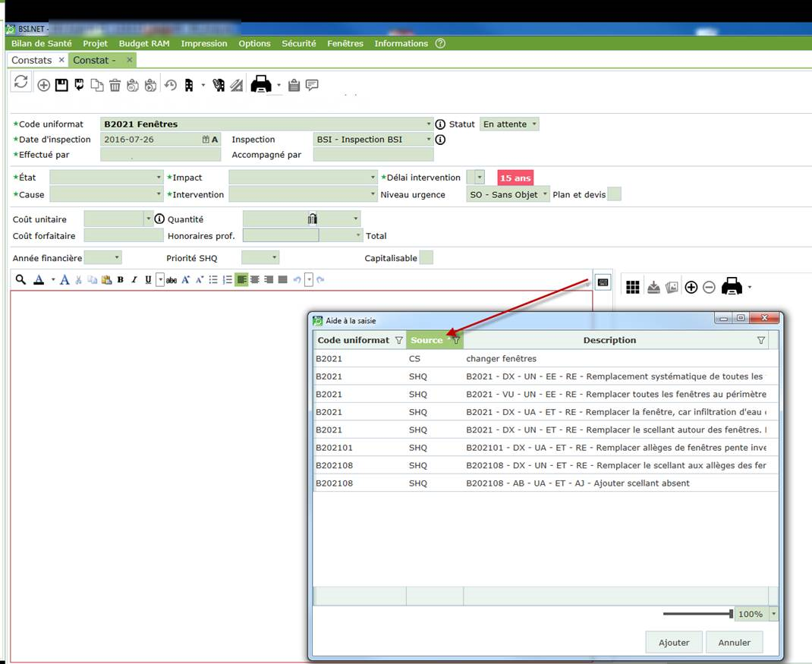The height and width of the screenshot is (664, 812).
Task: Filter the Source column using funnel icon
Action: point(456,341)
